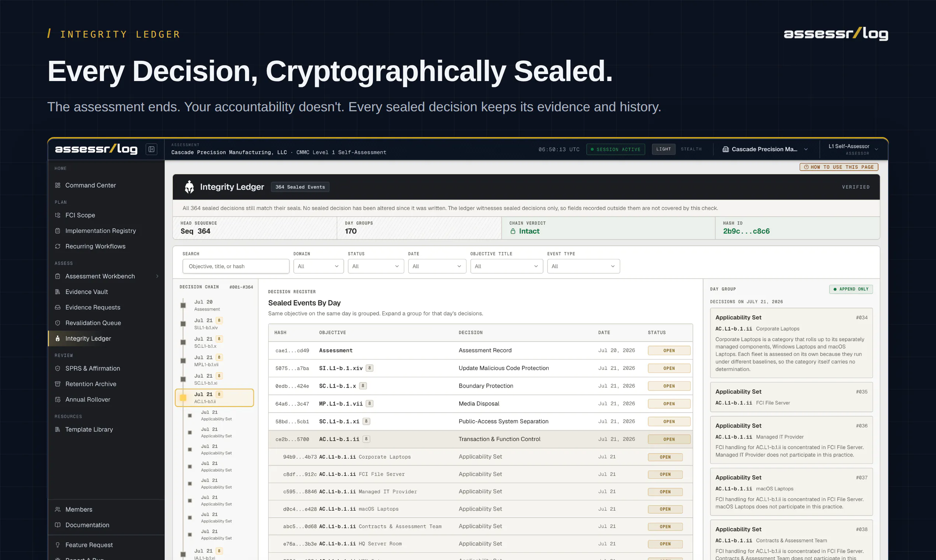Image resolution: width=936 pixels, height=560 pixels.
Task: Open the Cascade Precision Ma... organization switcher
Action: [x=765, y=149]
